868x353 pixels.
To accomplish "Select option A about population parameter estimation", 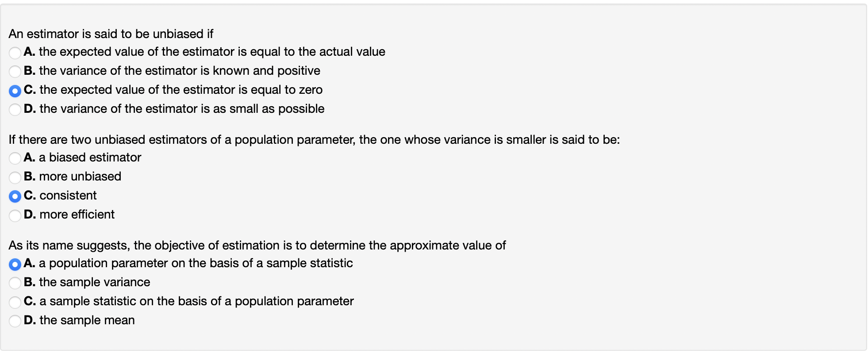I will tap(15, 264).
